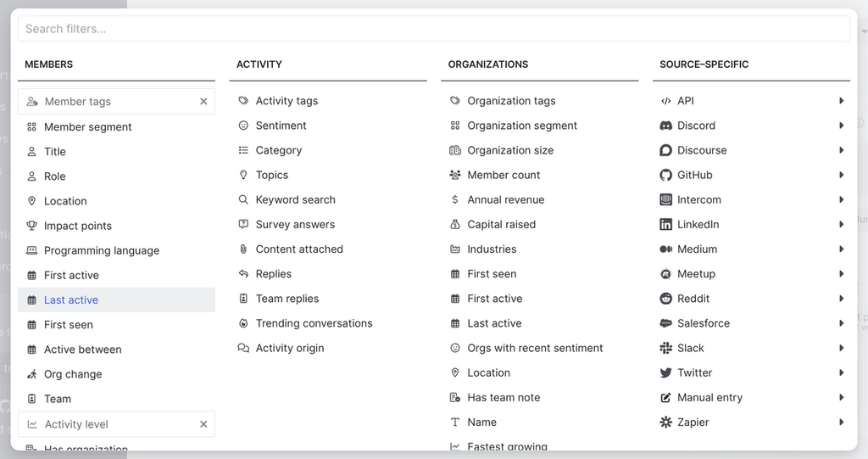Screen dimensions: 868x459
Task: Pick the Trending conversations filter
Action: (x=314, y=323)
